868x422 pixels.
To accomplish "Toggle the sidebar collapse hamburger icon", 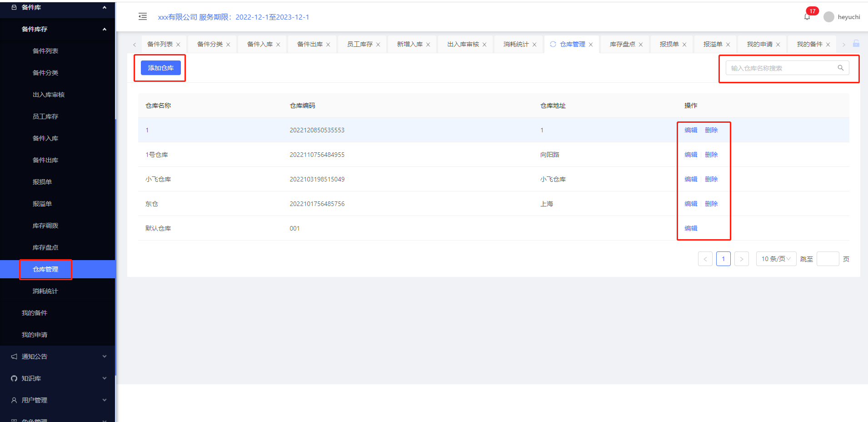I will (x=143, y=17).
